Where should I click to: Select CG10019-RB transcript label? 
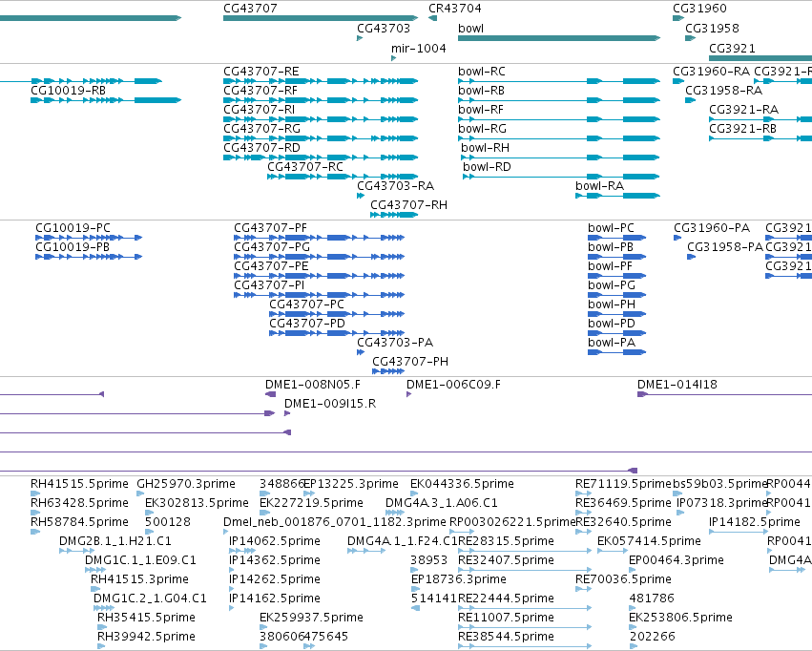(x=68, y=91)
